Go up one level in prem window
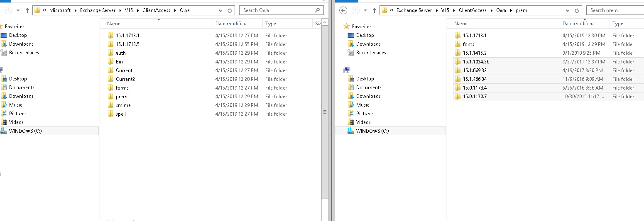 tap(375, 10)
